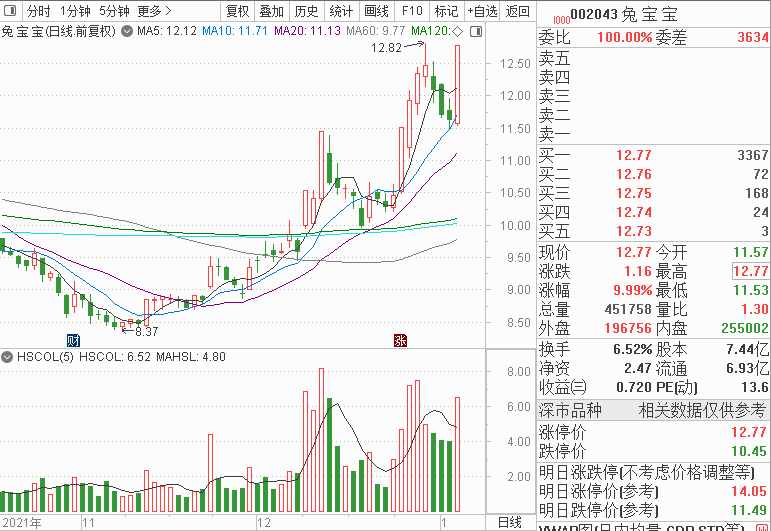Click the PE(动) value 13.6

[x=755, y=388]
